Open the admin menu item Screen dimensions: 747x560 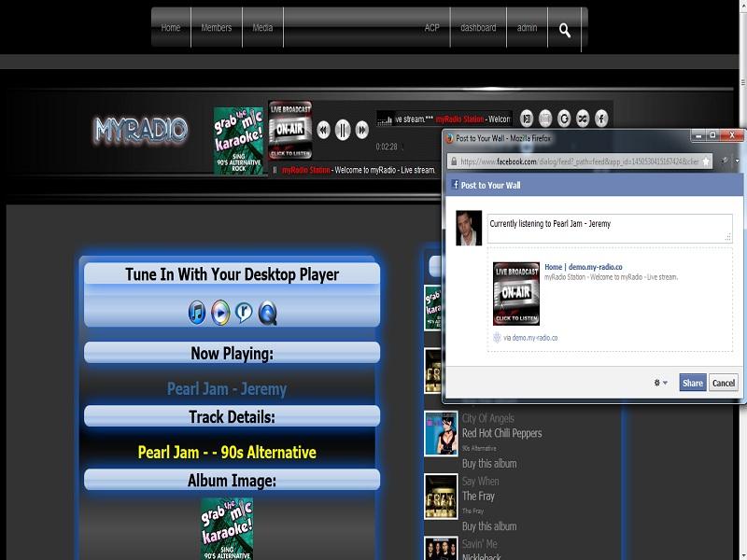click(527, 28)
